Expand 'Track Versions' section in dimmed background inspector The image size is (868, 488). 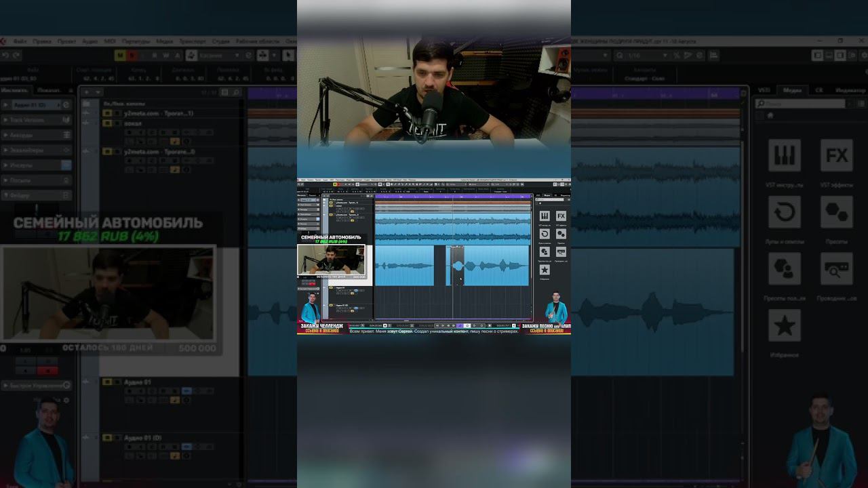click(x=36, y=120)
